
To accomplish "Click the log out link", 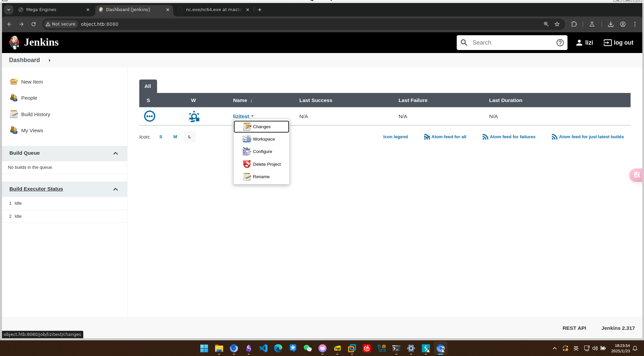I will [x=618, y=43].
